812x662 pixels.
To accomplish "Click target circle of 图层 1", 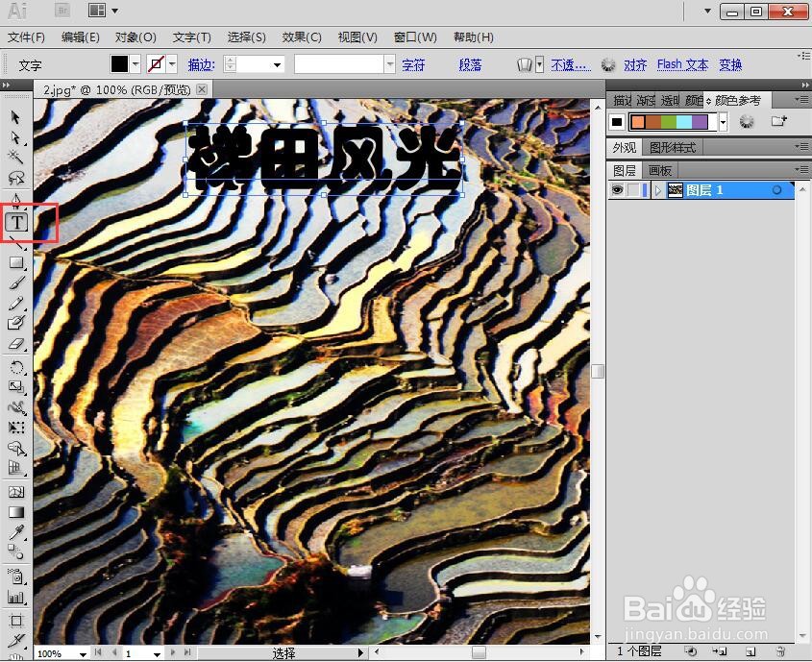I will [x=776, y=190].
